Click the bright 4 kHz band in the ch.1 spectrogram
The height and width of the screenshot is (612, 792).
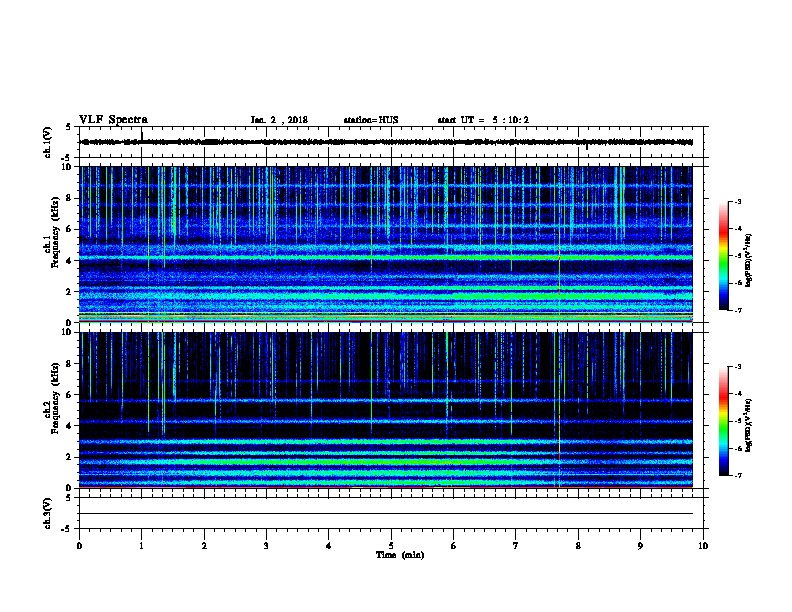[x=386, y=258]
